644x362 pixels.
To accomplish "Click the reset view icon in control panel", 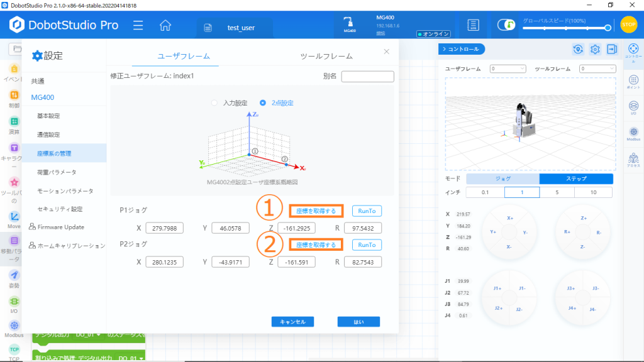I will tap(578, 49).
